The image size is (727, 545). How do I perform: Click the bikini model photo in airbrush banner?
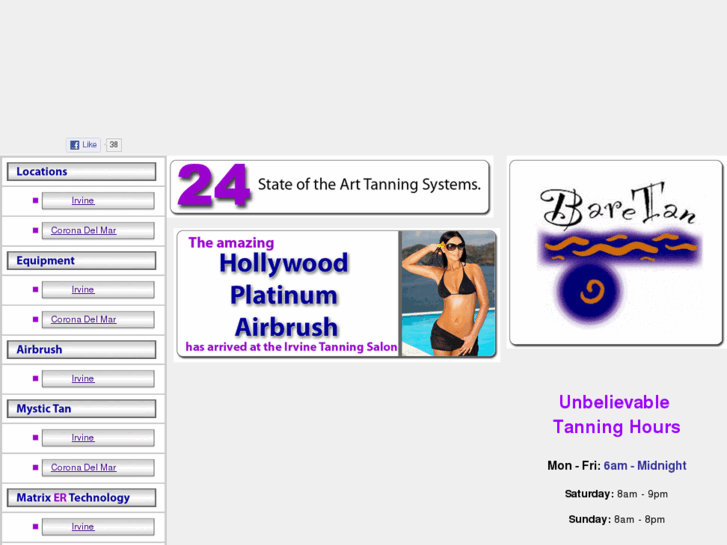[448, 294]
